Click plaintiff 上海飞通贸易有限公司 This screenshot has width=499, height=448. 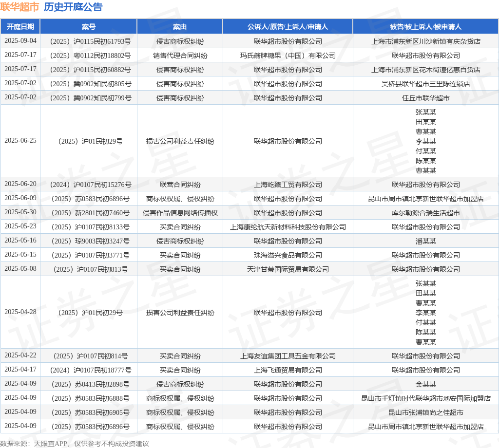pyautogui.click(x=288, y=371)
